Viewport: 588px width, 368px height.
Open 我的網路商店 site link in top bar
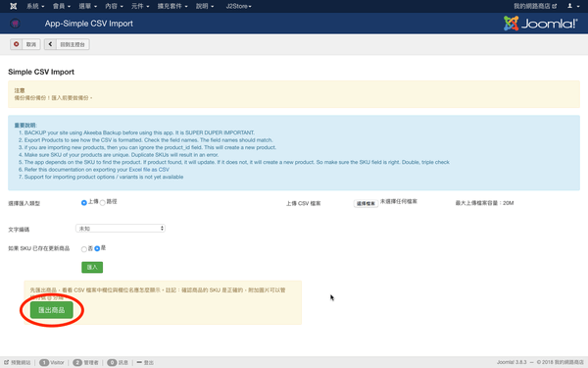click(x=535, y=6)
